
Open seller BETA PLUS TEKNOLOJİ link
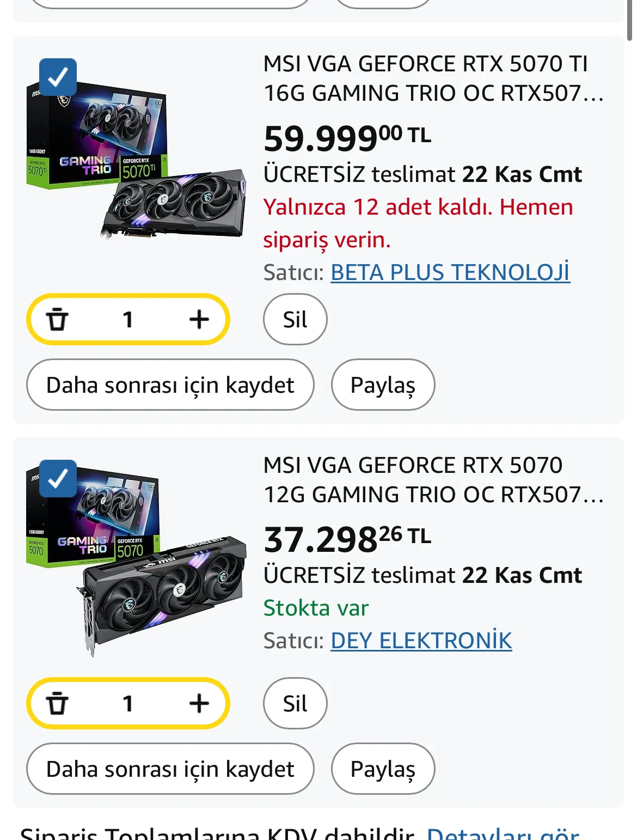tap(450, 272)
